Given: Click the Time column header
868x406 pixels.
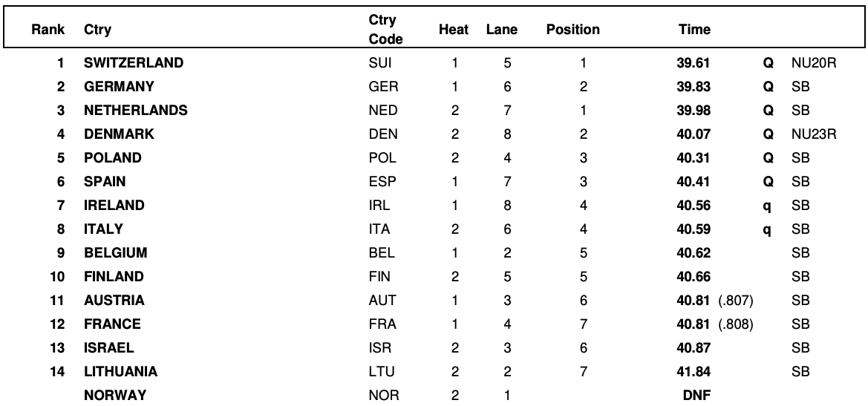Looking at the screenshot, I should [694, 30].
